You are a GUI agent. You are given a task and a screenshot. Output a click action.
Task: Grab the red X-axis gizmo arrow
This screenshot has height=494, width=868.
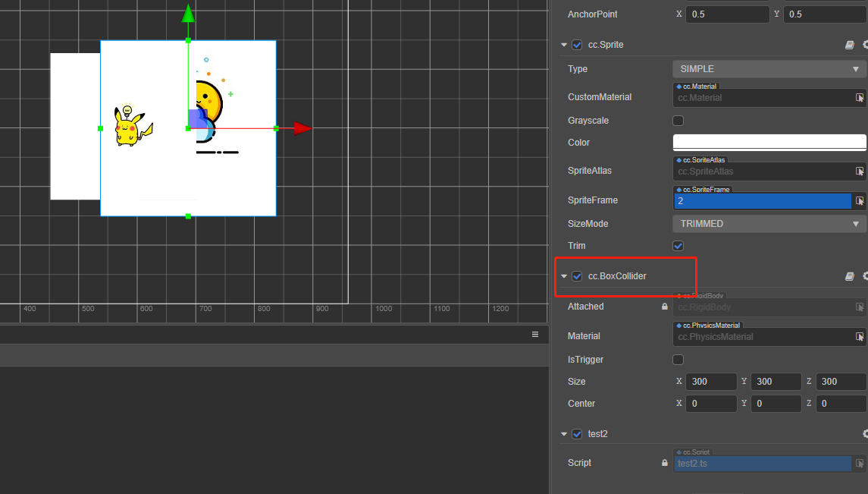(302, 128)
